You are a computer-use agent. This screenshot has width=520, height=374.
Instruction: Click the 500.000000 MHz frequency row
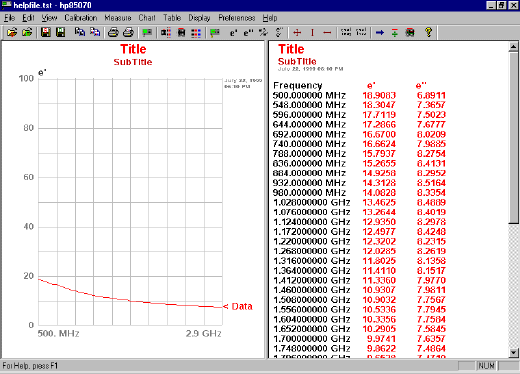click(309, 95)
